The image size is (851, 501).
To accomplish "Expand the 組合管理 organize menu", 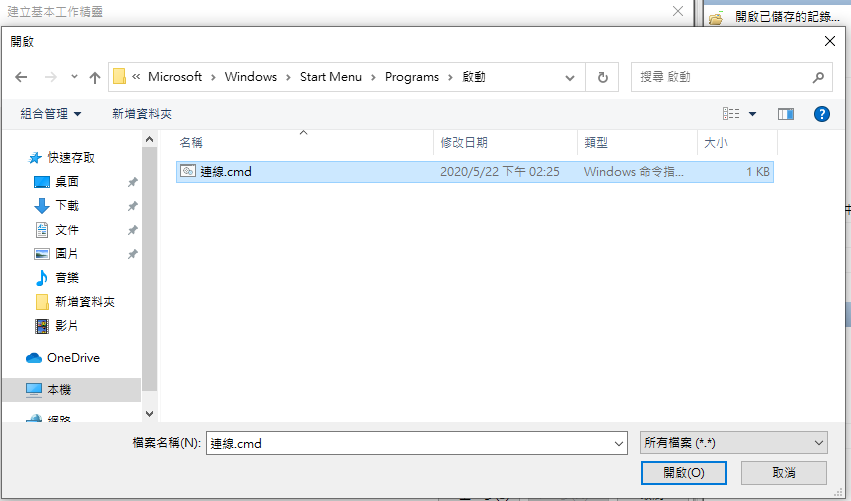I will pyautogui.click(x=51, y=114).
